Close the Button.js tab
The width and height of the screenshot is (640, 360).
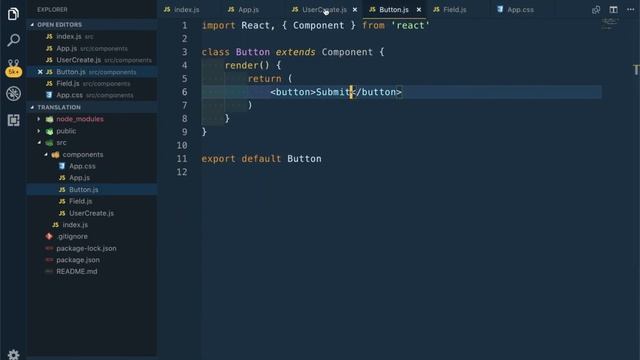(x=419, y=9)
